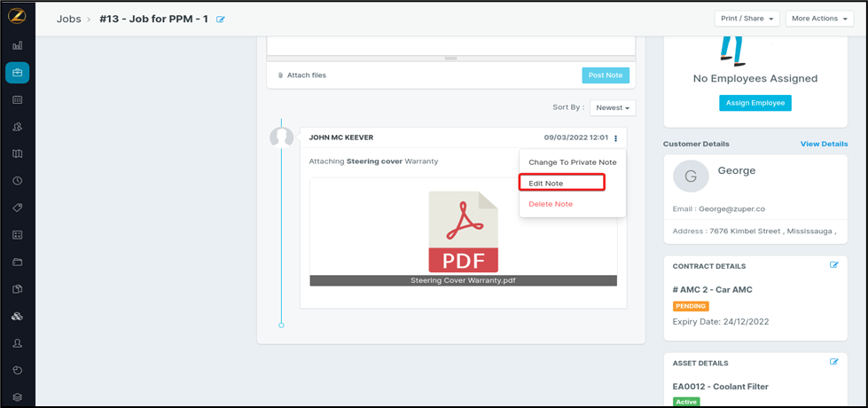The height and width of the screenshot is (408, 868).
Task: Open the Steering Cover Warranty PDF thumbnail
Action: pos(464,231)
